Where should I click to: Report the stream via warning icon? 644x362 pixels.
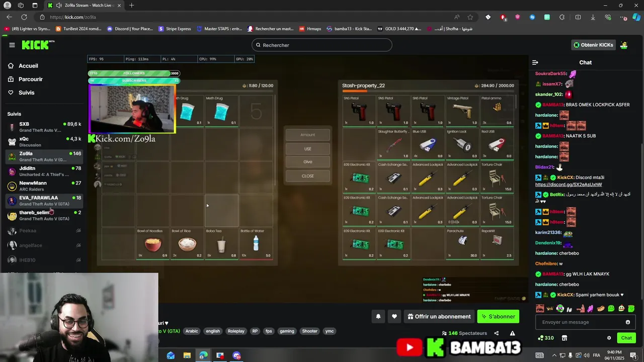click(x=512, y=333)
